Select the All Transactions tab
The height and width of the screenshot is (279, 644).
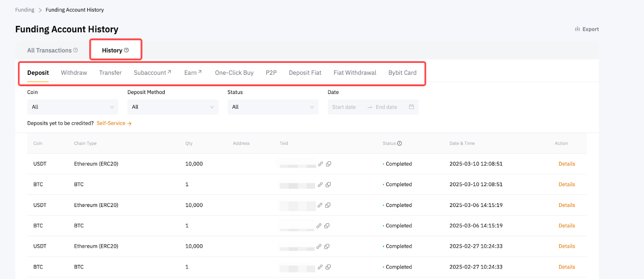point(49,50)
